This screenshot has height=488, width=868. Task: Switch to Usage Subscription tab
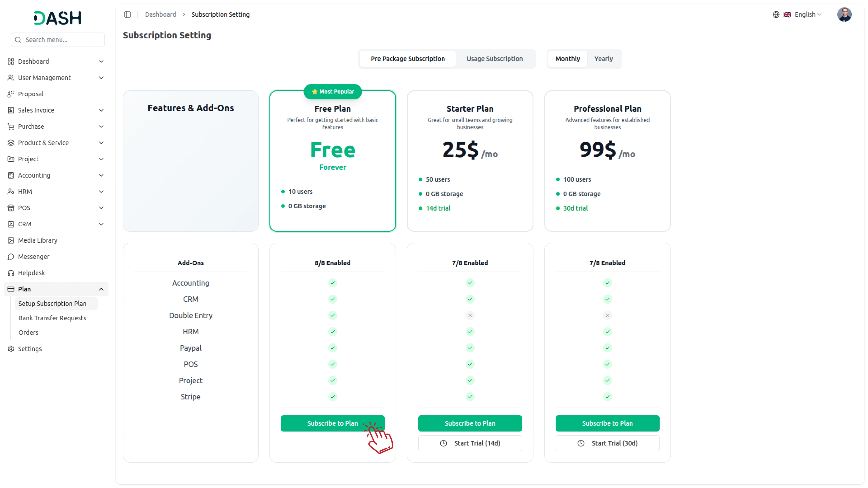494,59
